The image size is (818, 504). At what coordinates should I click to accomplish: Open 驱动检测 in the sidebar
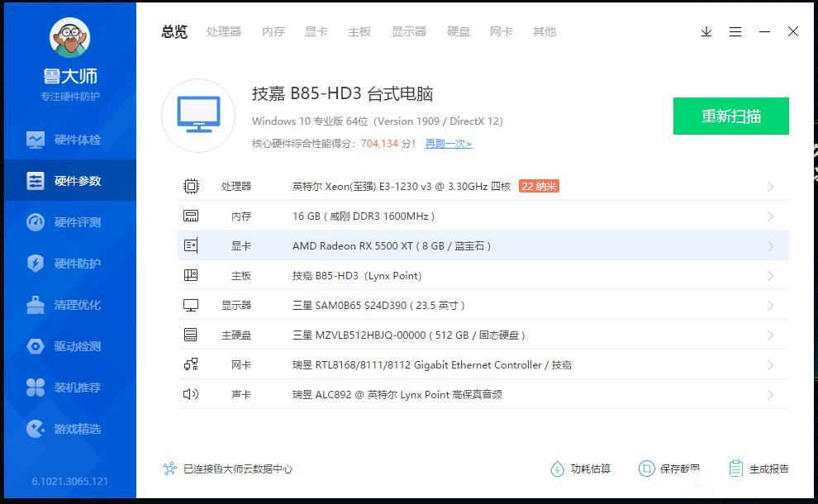[70, 346]
